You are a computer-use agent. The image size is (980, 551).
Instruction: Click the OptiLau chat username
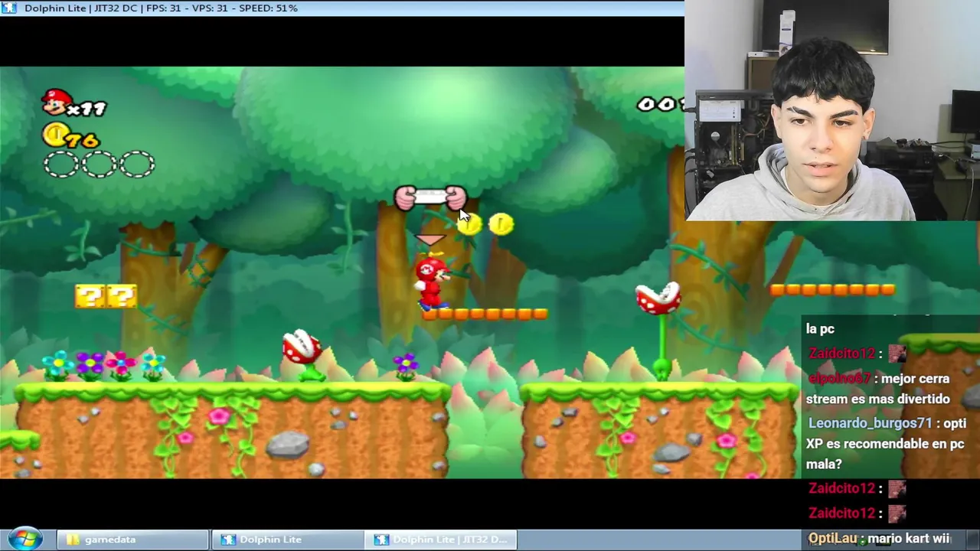(833, 538)
